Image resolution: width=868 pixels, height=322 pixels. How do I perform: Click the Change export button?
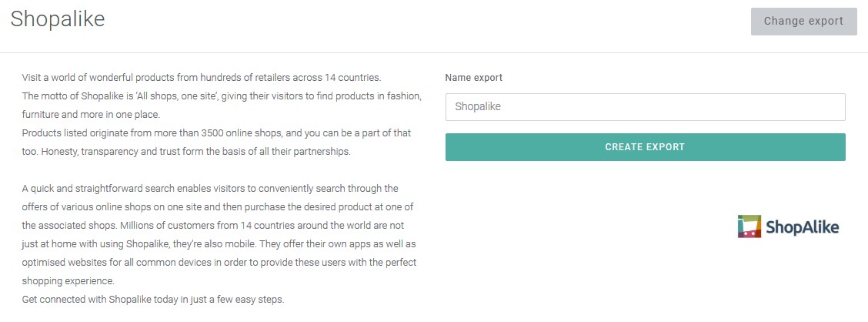pos(804,22)
